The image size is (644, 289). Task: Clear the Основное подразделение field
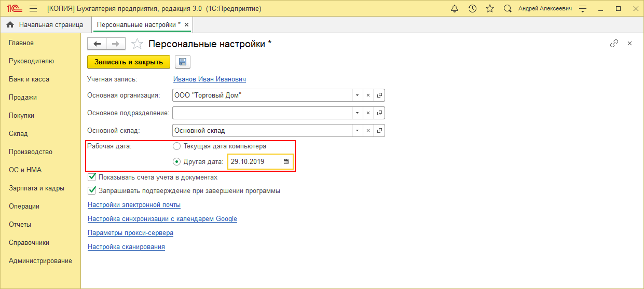point(368,113)
